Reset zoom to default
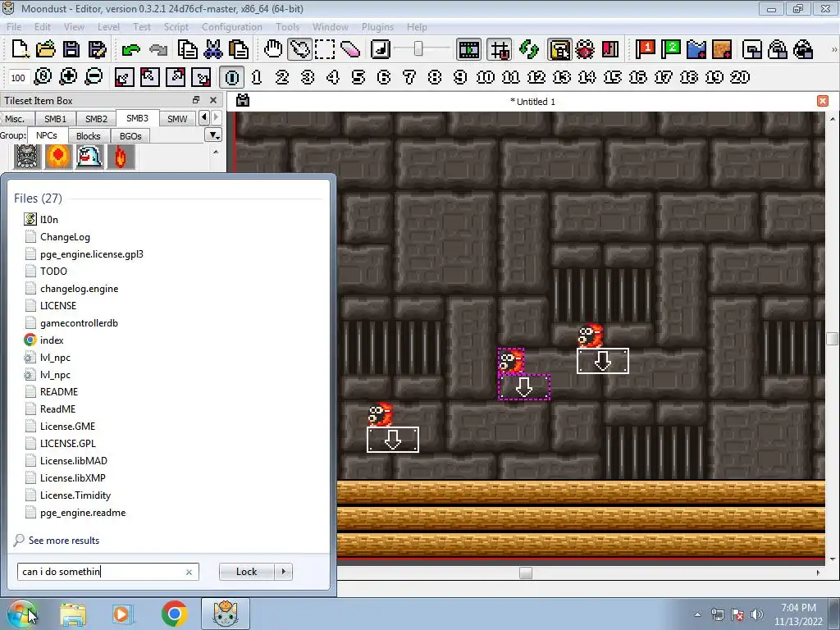Image resolution: width=840 pixels, height=630 pixels. point(43,77)
